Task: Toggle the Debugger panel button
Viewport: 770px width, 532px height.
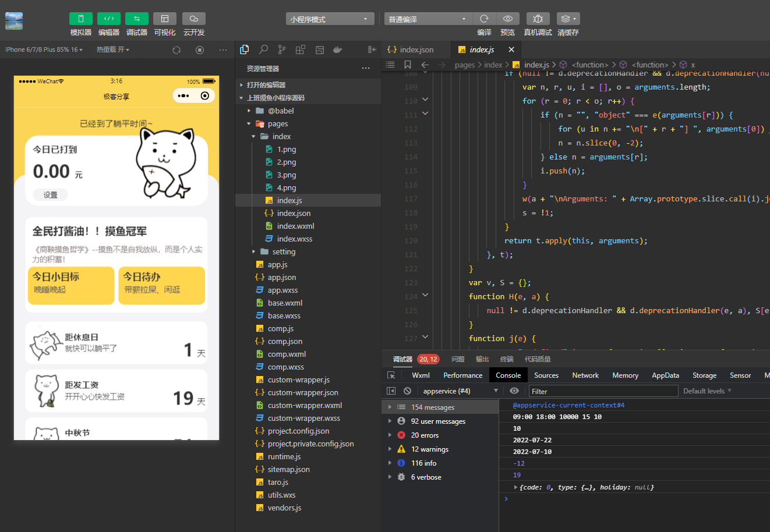Action: tap(136, 19)
